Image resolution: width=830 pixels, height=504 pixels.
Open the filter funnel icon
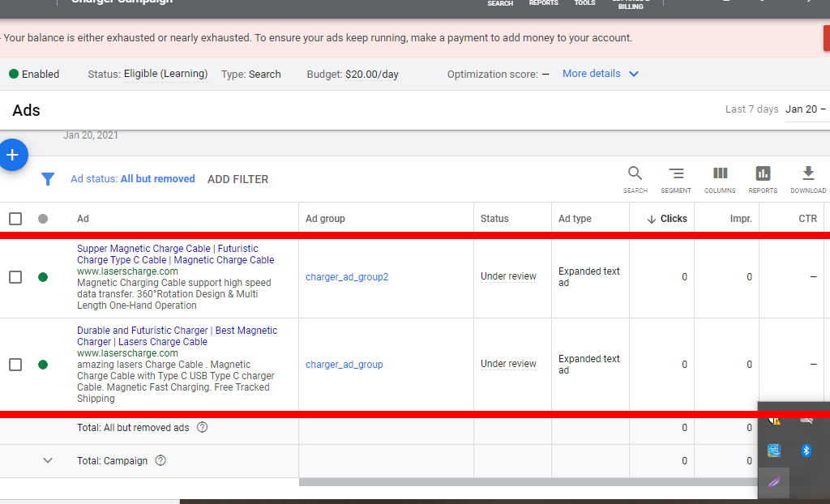point(48,179)
